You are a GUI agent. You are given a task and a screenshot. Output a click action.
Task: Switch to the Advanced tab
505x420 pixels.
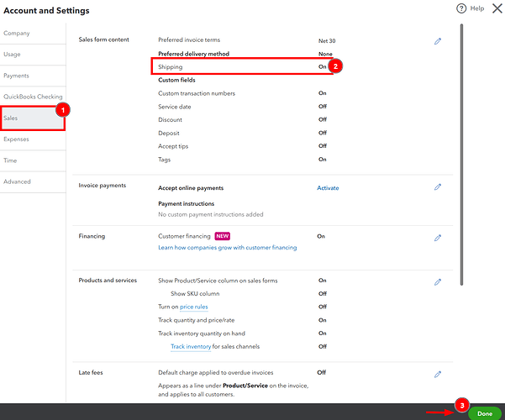click(x=17, y=181)
